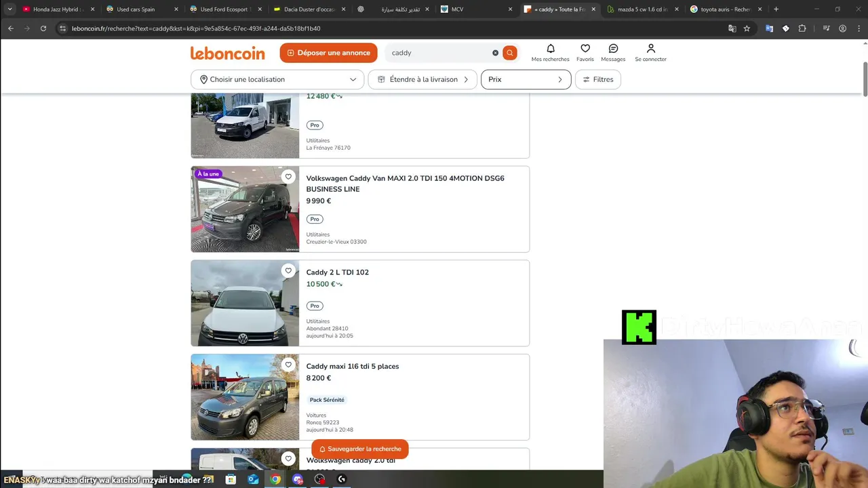
Task: Open Caddy 2 L TDI 102 listing title
Action: point(337,272)
